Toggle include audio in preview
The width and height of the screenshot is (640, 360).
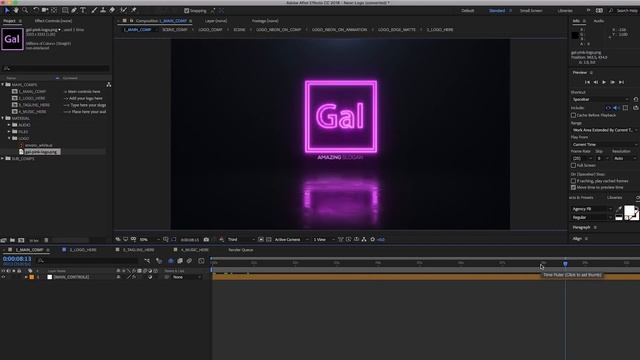pyautogui.click(x=616, y=108)
